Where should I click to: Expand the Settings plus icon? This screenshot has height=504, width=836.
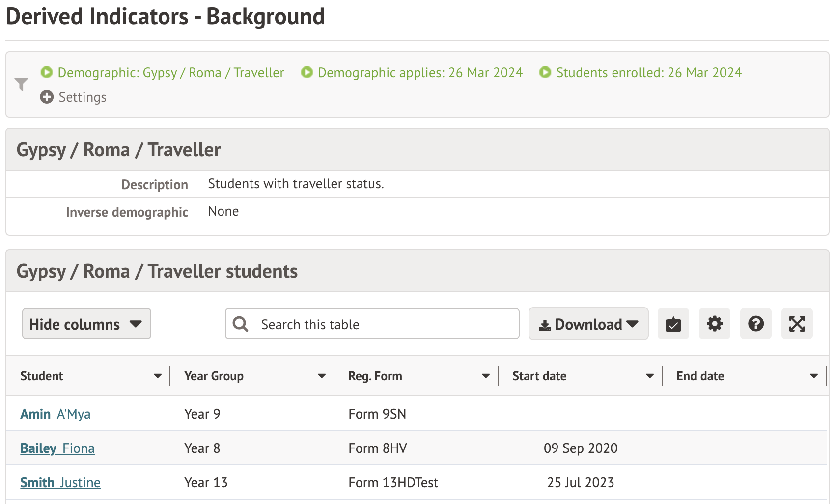[47, 97]
